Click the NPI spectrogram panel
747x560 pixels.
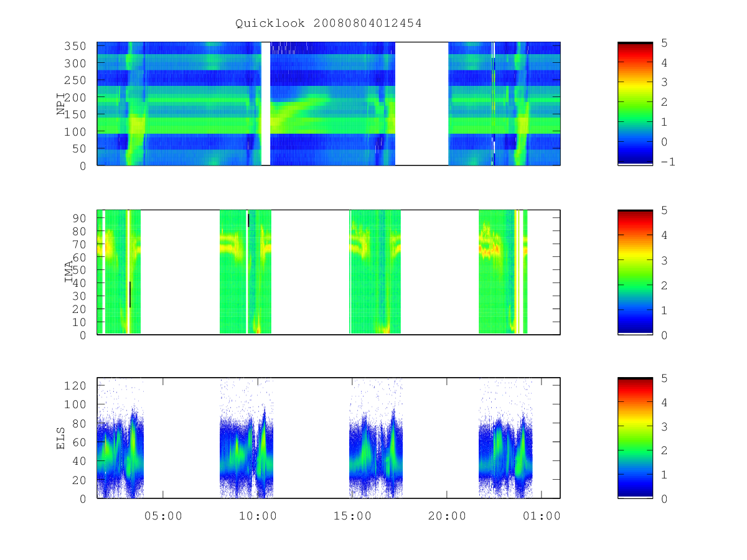(x=329, y=104)
